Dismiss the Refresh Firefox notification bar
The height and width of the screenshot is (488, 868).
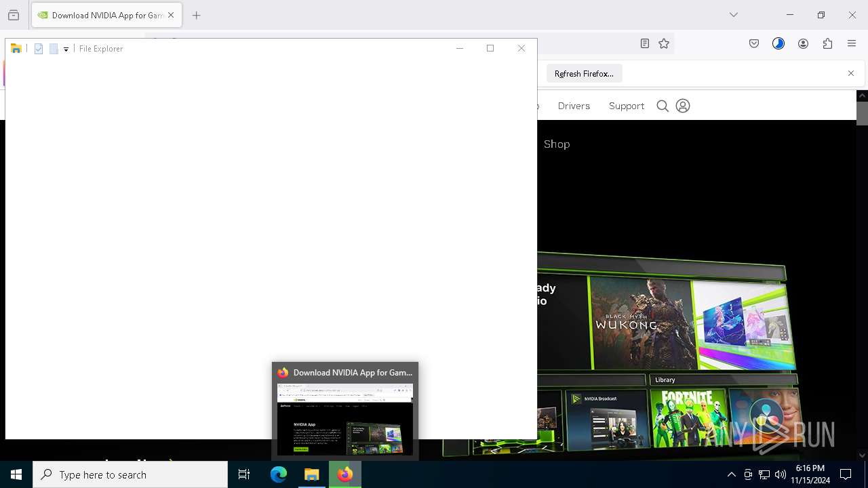coord(851,73)
